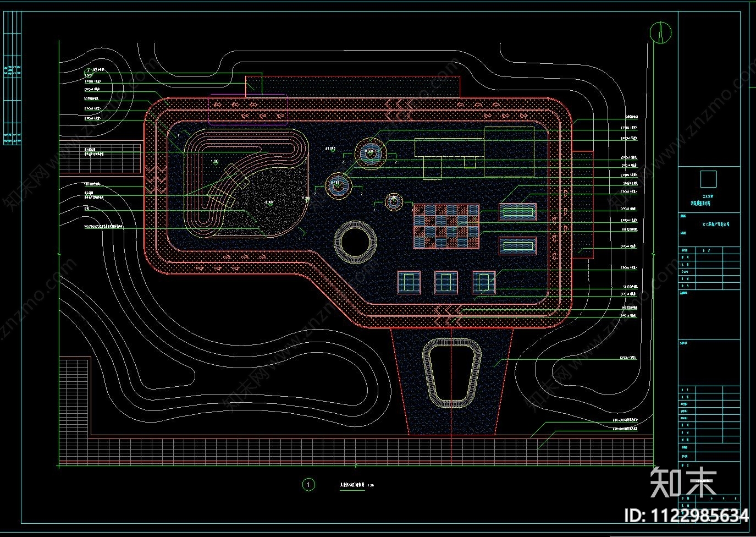Select the purple rounded rectangle with footprints
Viewport: 756px width, 537px height.
[248, 108]
